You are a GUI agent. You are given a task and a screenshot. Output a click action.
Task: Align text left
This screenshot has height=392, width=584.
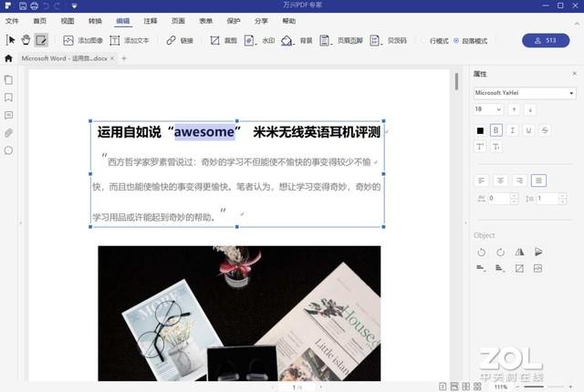coord(481,181)
